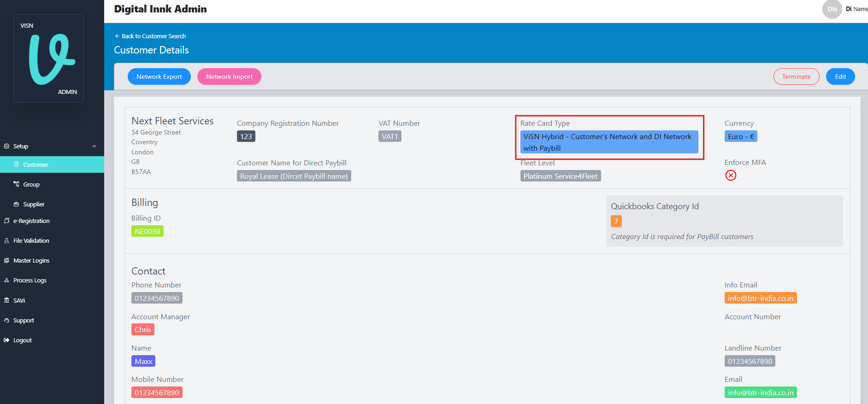
Task: Click the Customer Details heading
Action: click(151, 50)
